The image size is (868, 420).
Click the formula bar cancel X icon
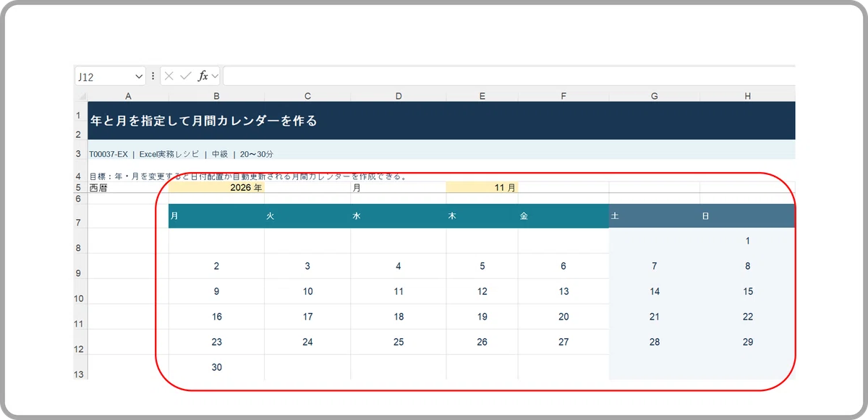[169, 76]
